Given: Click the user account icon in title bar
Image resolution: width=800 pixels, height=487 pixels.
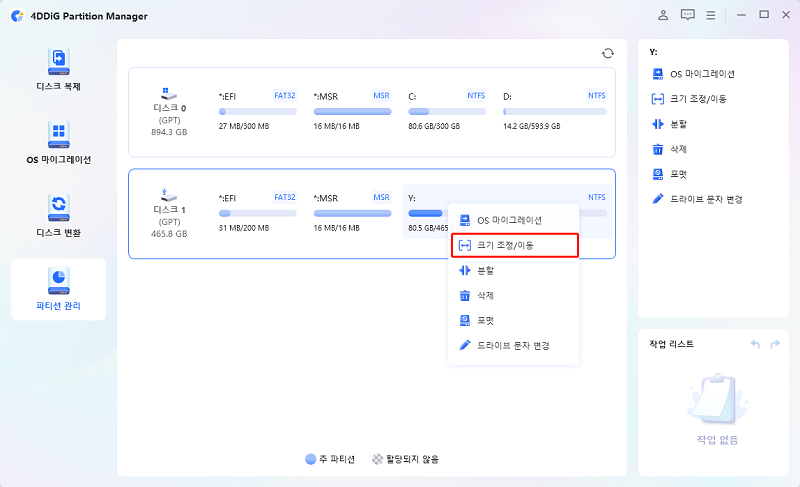Looking at the screenshot, I should (x=663, y=15).
